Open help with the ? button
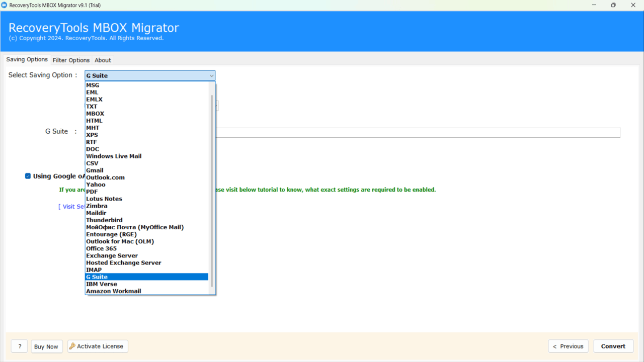 tap(20, 346)
